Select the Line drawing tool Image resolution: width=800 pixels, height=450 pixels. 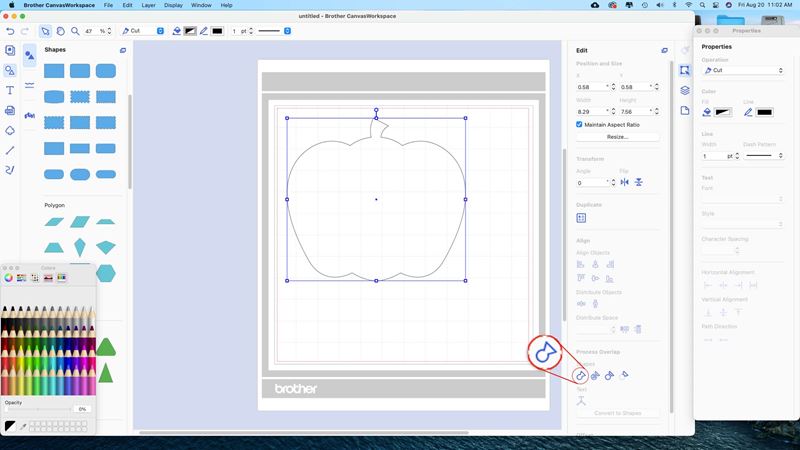pyautogui.click(x=10, y=150)
